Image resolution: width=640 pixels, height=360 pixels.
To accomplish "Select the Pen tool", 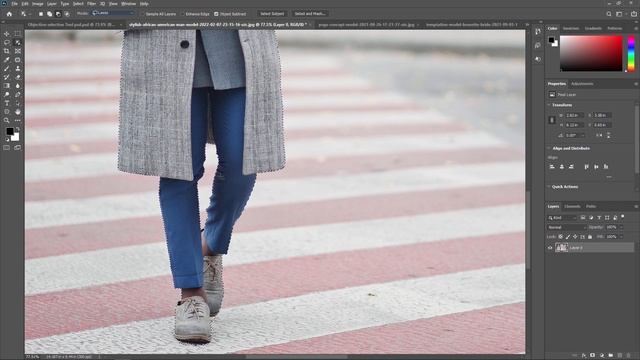I will 18,94.
